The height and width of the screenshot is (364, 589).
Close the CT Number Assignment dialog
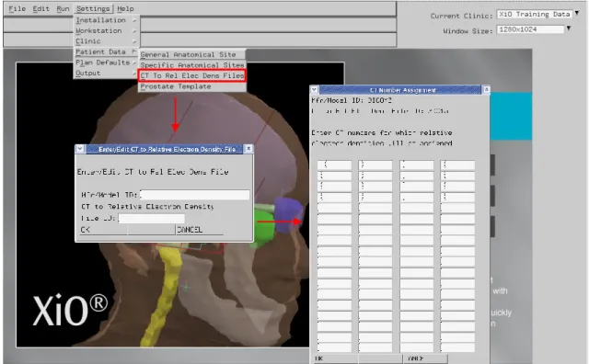[486, 90]
